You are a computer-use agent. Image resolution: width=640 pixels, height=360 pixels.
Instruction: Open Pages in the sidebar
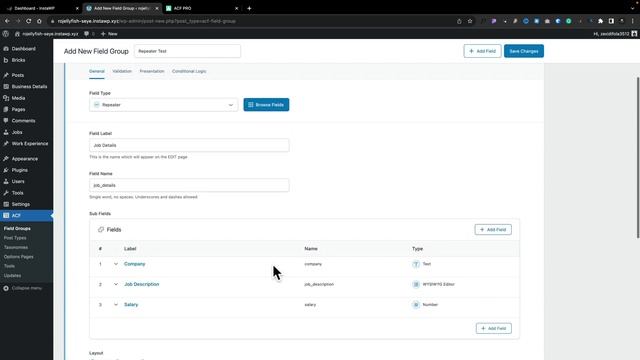(18, 109)
